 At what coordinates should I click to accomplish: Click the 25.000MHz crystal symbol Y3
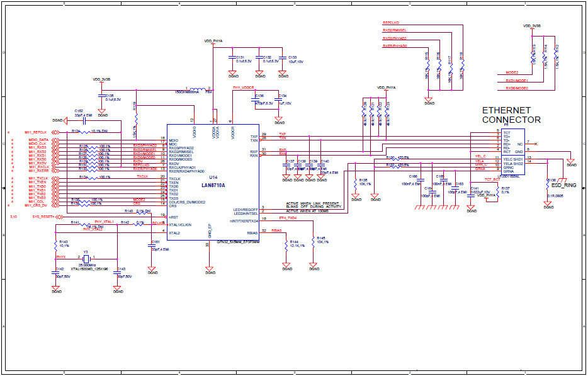[x=86, y=259]
